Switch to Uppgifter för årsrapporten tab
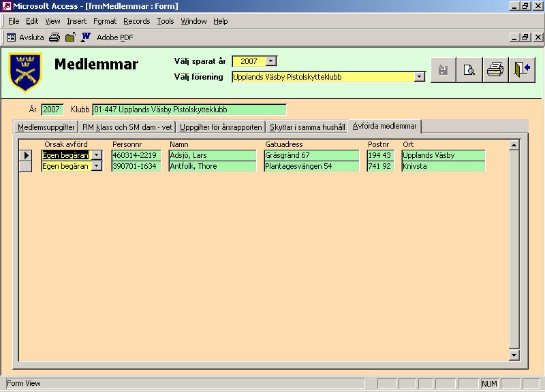This screenshot has height=392, width=545. (x=221, y=127)
